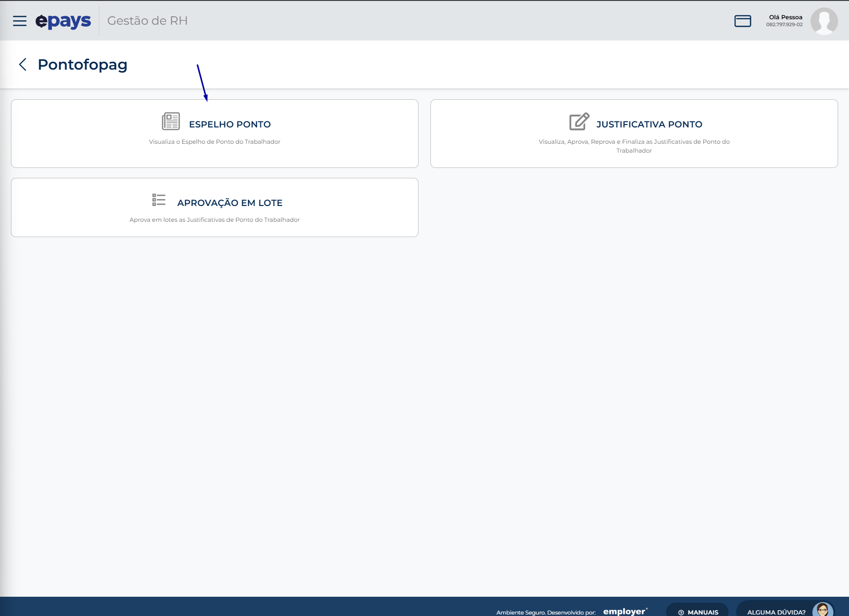The image size is (849, 616).
Task: Click the ALGUMA DÚVIDA? help button
Action: coord(785,609)
